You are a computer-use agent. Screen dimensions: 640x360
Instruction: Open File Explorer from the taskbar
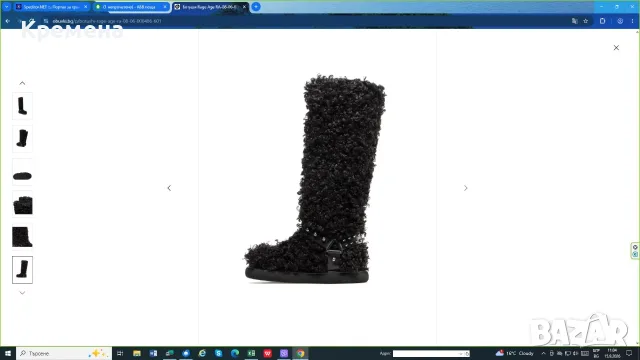[137, 353]
